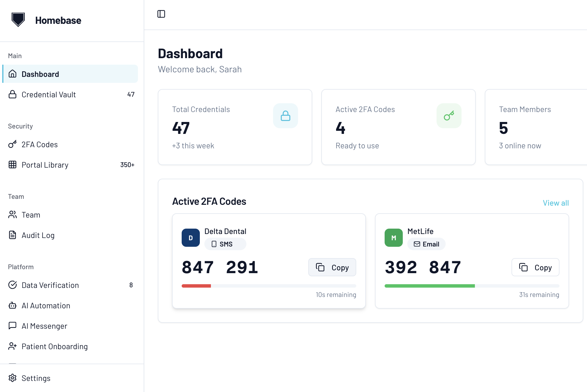This screenshot has width=587, height=392.
Task: Open Credential Vault in sidebar
Action: coord(49,94)
